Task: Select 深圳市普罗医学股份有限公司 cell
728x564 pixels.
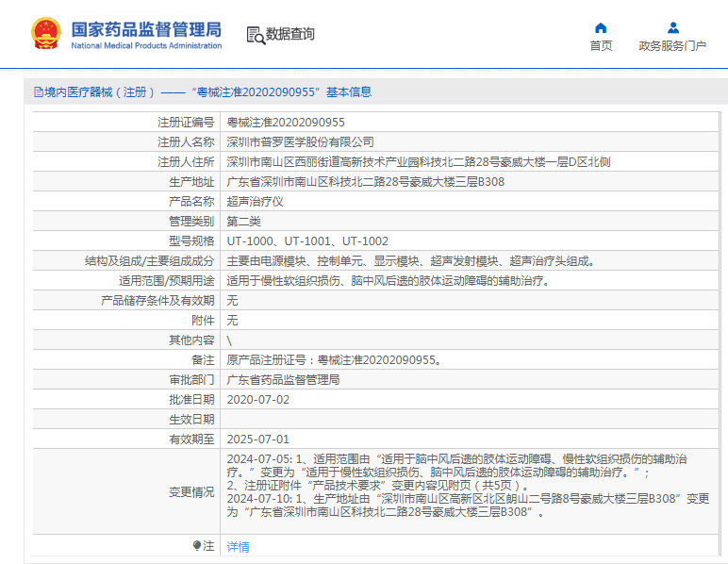Action: [301, 142]
